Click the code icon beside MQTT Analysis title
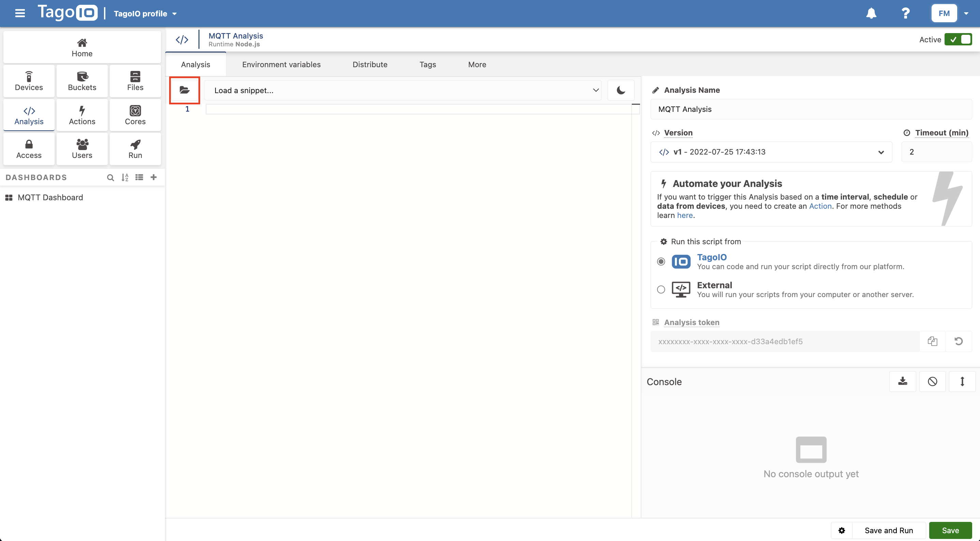 tap(182, 40)
